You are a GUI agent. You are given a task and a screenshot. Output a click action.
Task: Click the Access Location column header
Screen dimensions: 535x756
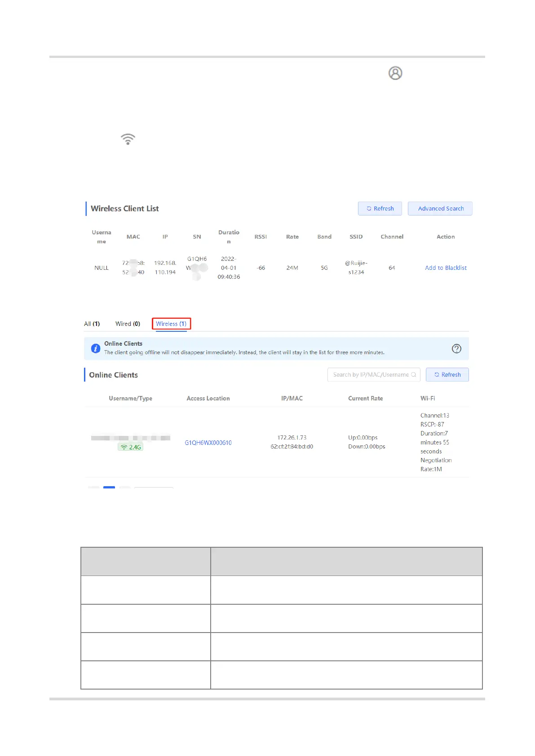[x=208, y=398]
